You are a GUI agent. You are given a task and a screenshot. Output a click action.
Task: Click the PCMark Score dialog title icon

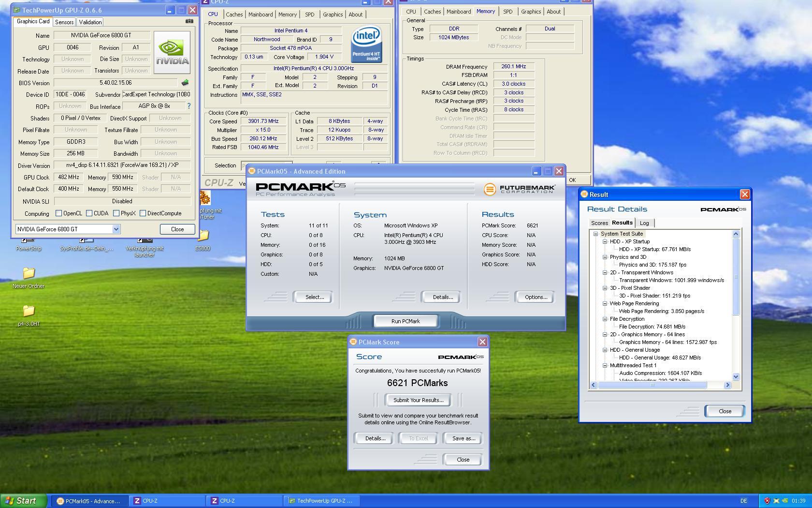click(x=353, y=342)
